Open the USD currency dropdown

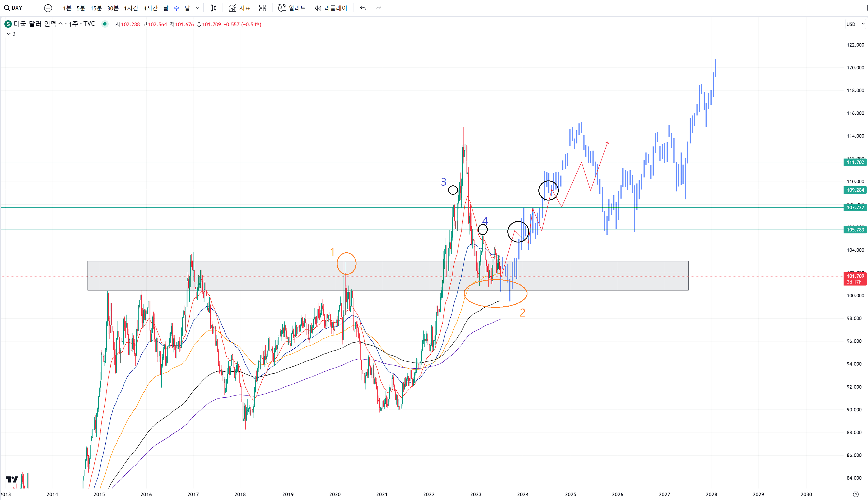pos(855,24)
